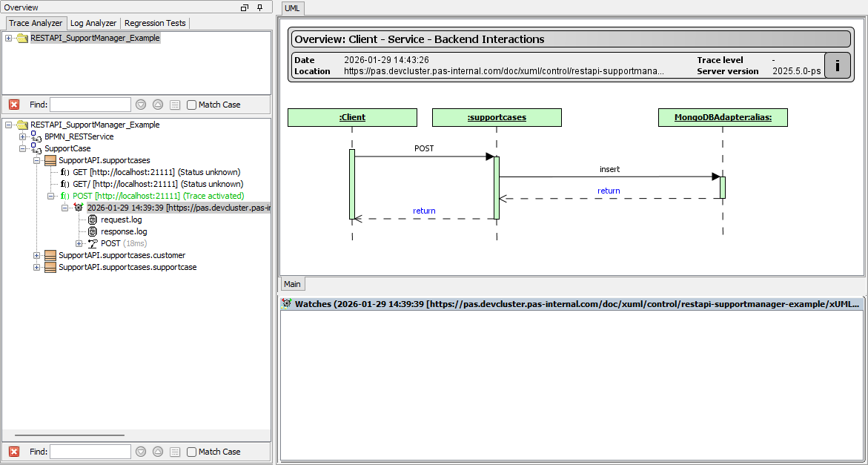868x465 pixels.
Task: Switch to the Log Analyzer tab
Action: [93, 23]
